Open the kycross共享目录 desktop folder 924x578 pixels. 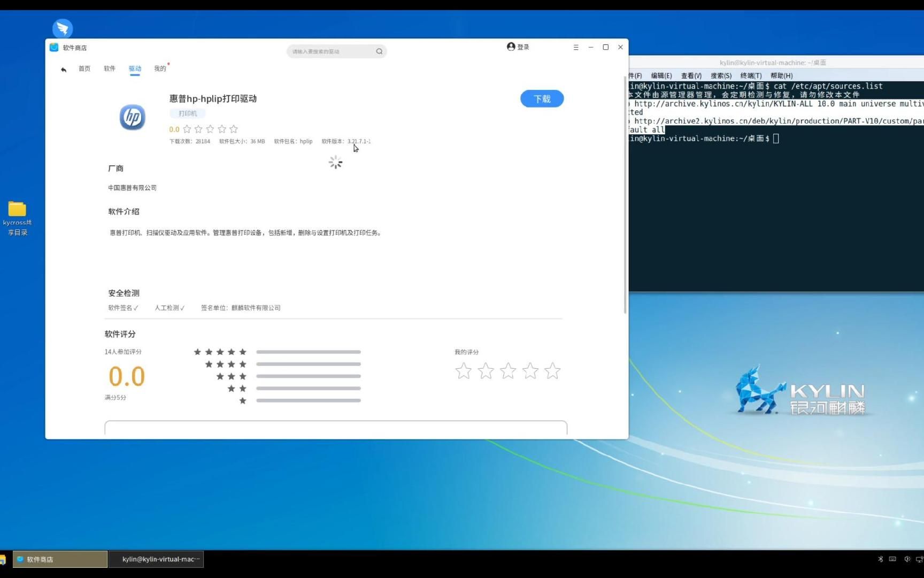coord(17,218)
